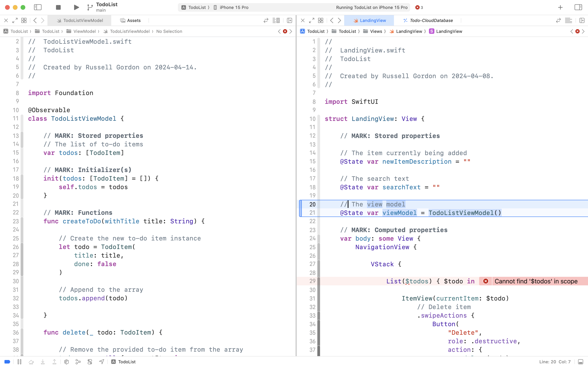
Task: Click the Simulate Location icon
Action: [101, 361]
